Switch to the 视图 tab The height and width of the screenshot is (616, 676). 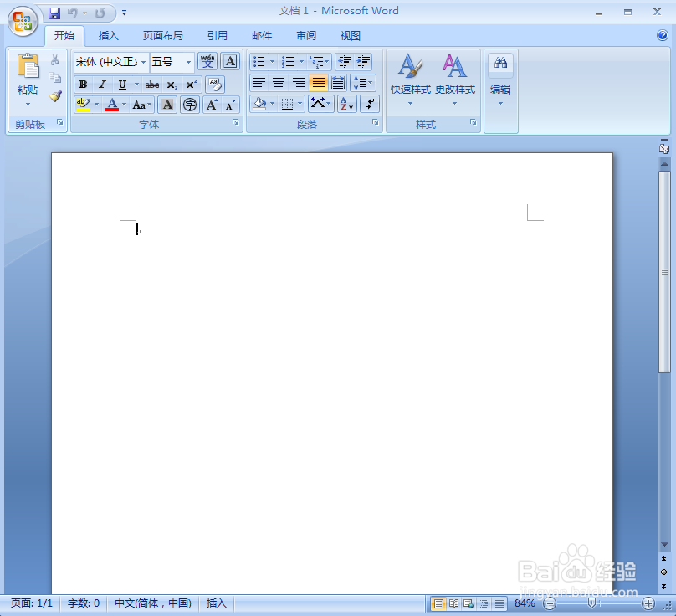(x=350, y=36)
